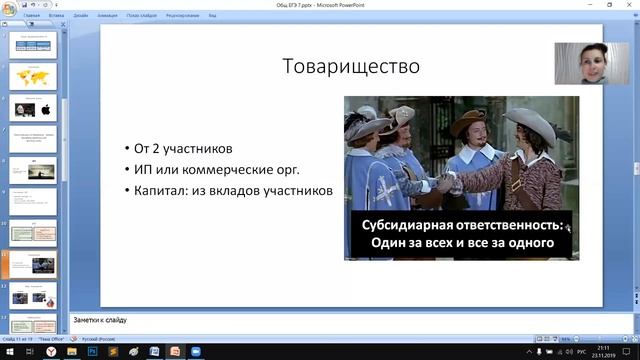The height and width of the screenshot is (360, 640).
Task: Switch the РУС input language indicator
Action: [x=581, y=351]
